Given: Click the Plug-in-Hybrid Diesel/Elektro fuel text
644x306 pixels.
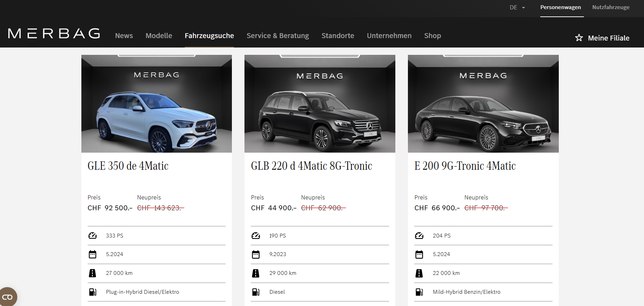Looking at the screenshot, I should point(142,292).
